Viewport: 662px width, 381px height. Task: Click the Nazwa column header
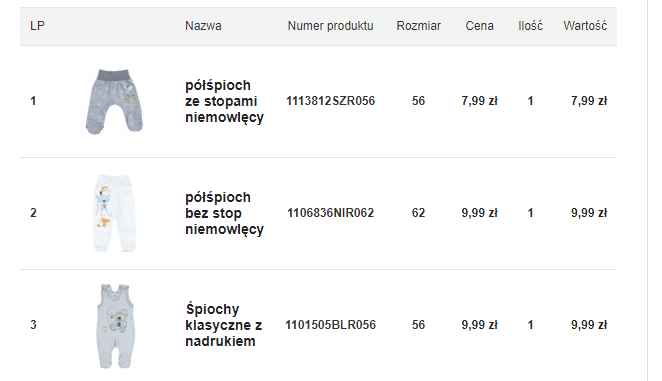[x=203, y=26]
